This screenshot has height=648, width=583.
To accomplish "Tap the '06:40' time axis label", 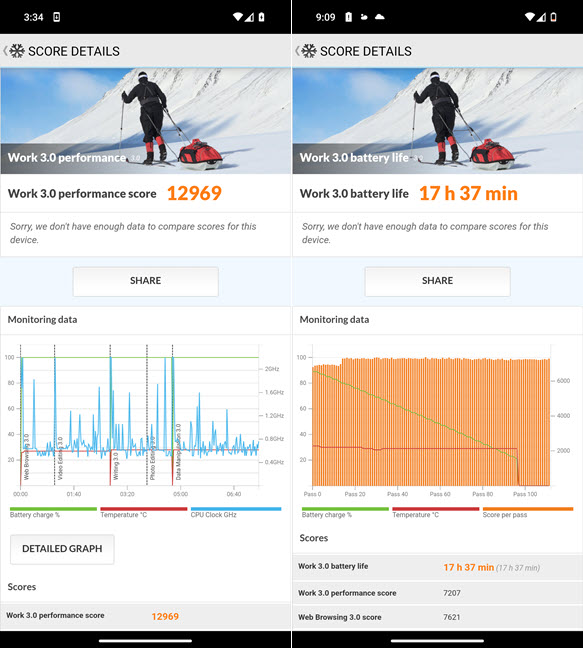I will [234, 494].
